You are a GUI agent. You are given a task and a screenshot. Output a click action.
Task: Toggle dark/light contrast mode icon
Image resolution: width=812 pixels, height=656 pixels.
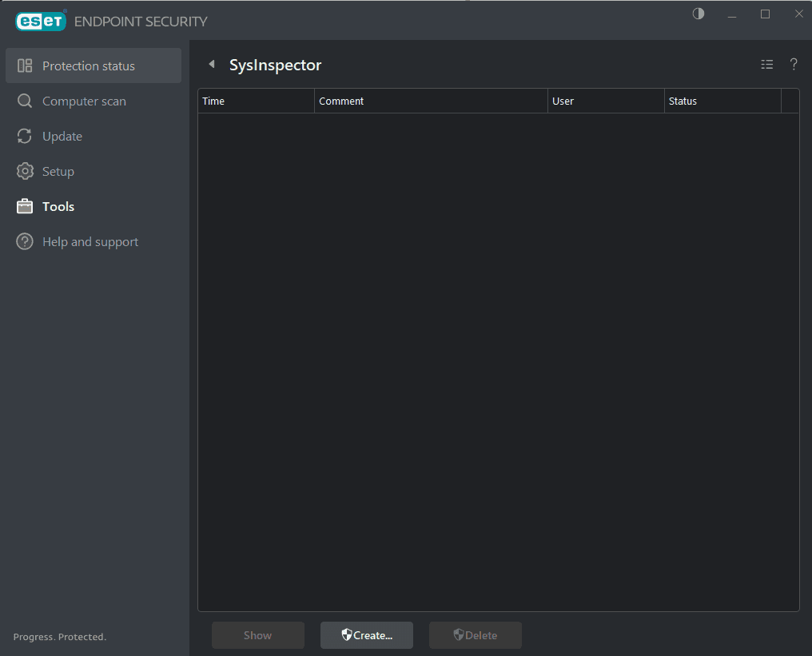click(x=698, y=14)
